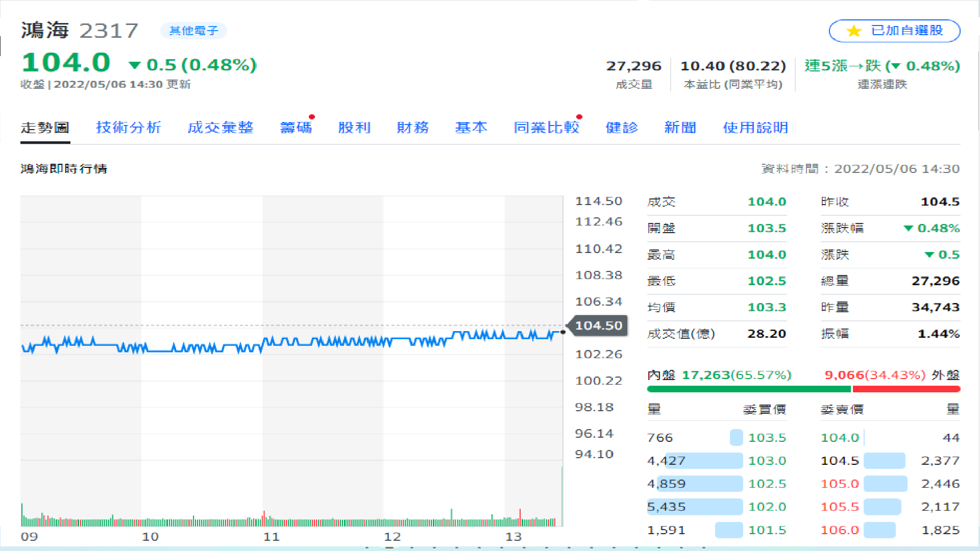Open the 股利 tab

pyautogui.click(x=354, y=128)
